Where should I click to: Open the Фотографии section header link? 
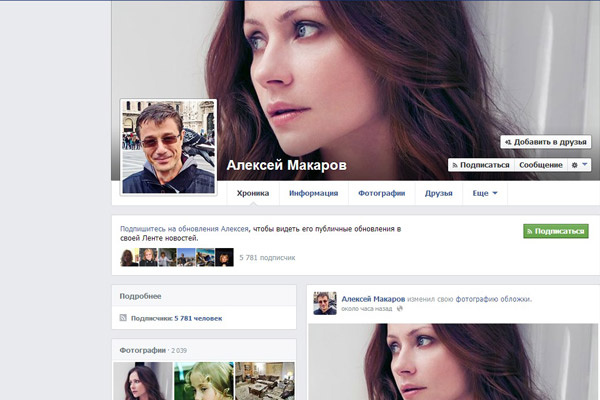coord(143,350)
